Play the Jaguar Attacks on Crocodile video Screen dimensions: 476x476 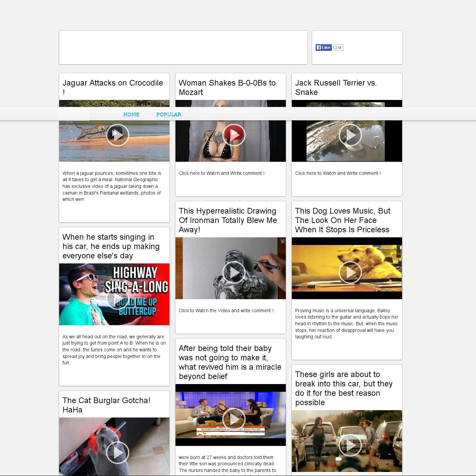117,135
